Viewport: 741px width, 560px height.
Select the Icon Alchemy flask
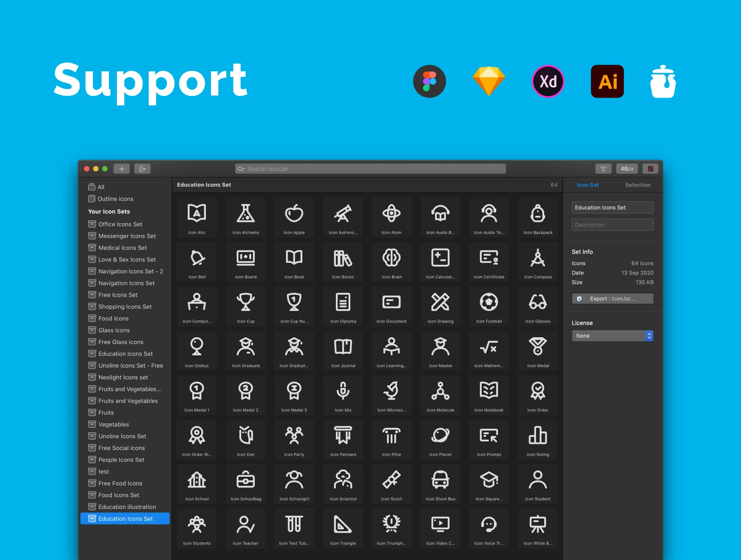point(246,217)
